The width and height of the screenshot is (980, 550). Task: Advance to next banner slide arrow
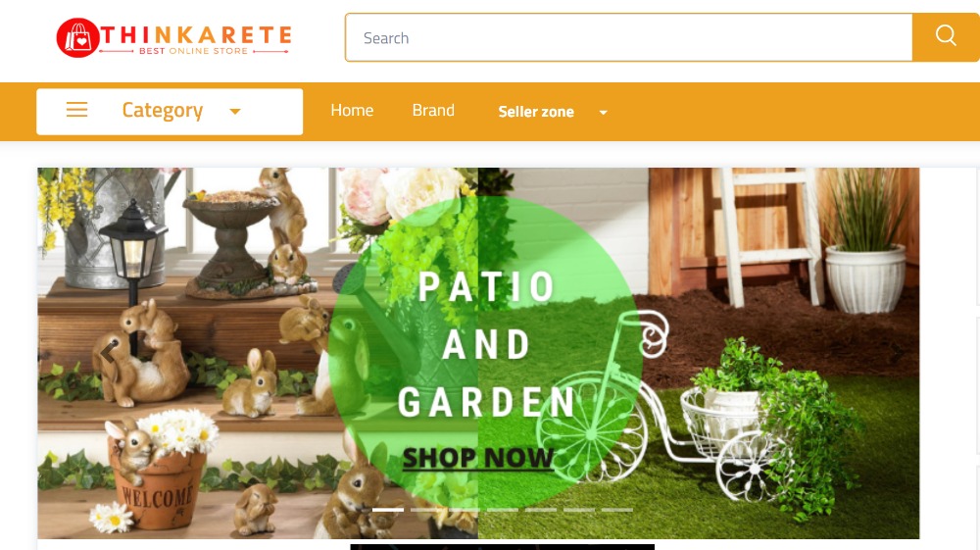(x=897, y=353)
